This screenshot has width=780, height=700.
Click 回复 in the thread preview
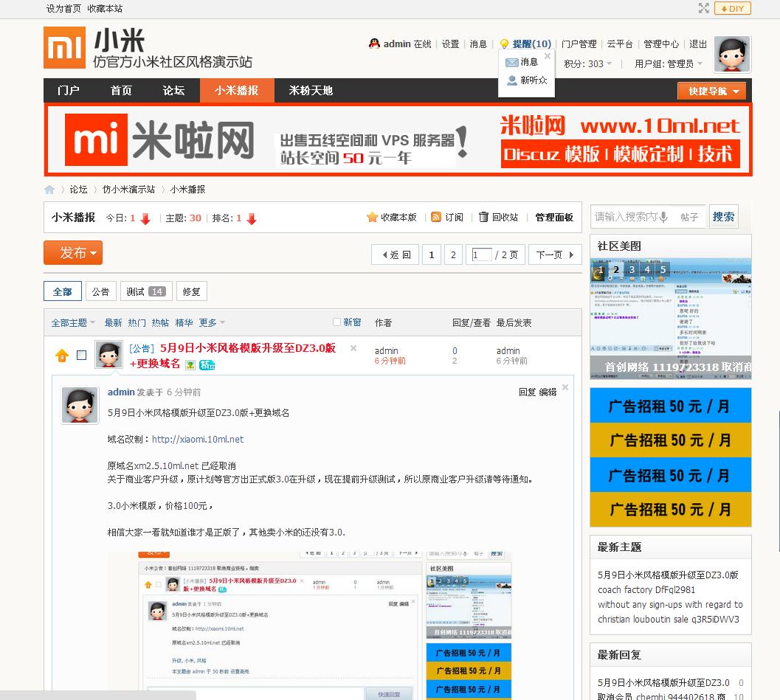[x=528, y=392]
